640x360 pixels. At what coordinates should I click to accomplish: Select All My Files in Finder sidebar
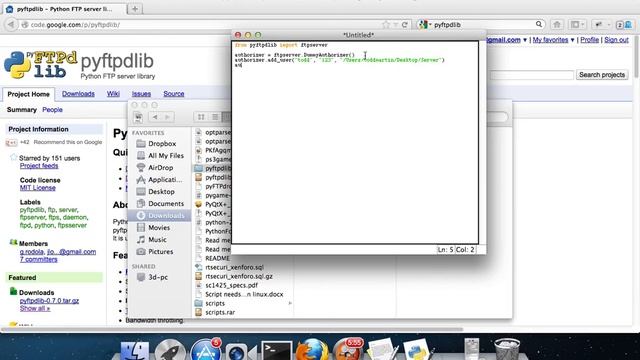point(165,156)
